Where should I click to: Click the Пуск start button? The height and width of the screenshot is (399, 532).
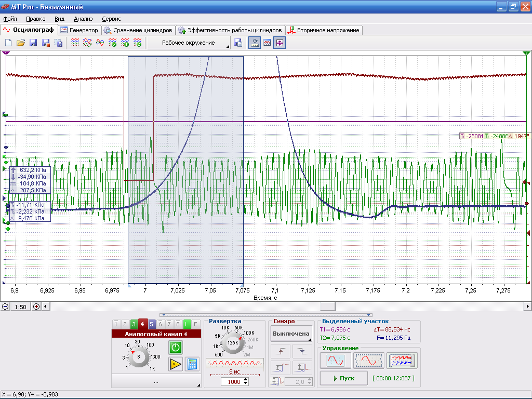pyautogui.click(x=344, y=378)
